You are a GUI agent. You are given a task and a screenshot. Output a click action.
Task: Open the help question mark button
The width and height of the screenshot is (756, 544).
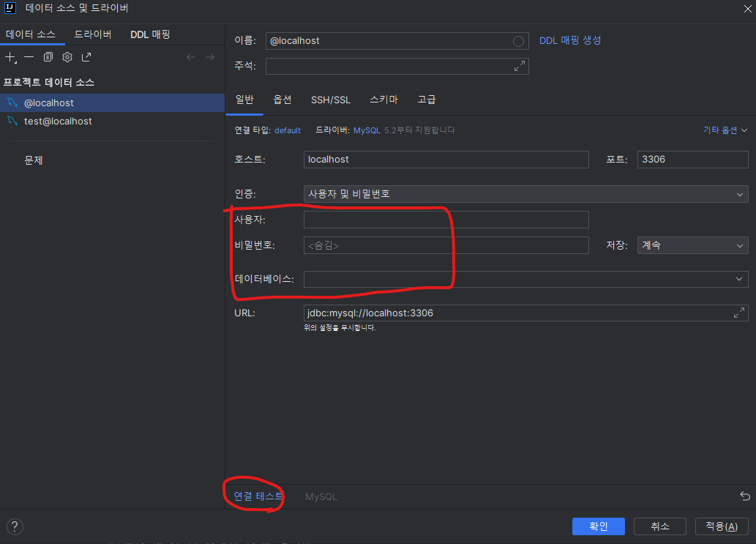click(15, 526)
